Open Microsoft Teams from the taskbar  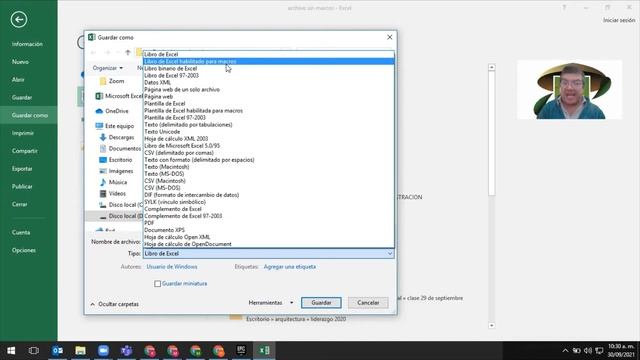[x=127, y=351]
